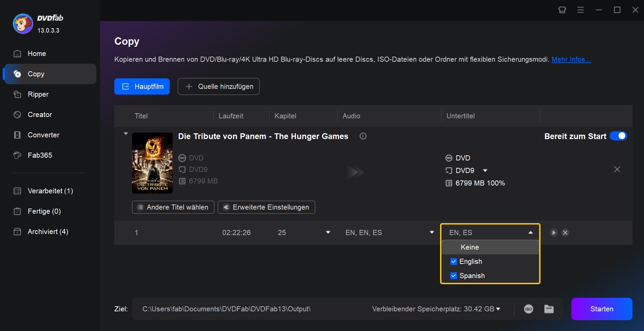The image size is (644, 331).
Task: Collapse the Hunger Games title entry
Action: click(126, 134)
